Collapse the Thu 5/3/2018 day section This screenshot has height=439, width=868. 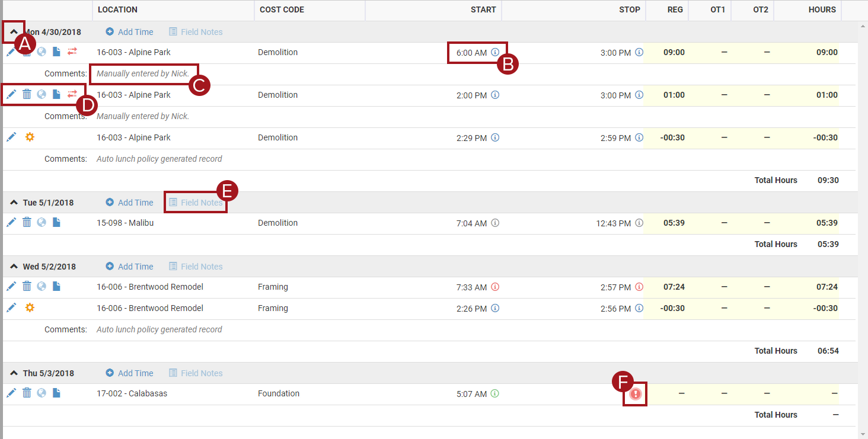(x=14, y=373)
